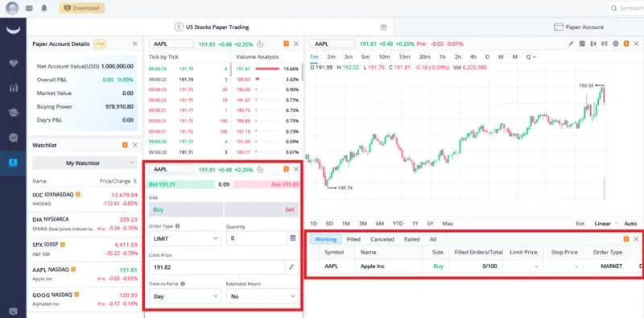Screen dimensions: 644x318
Task: Click the Download button
Action: pyautogui.click(x=81, y=8)
